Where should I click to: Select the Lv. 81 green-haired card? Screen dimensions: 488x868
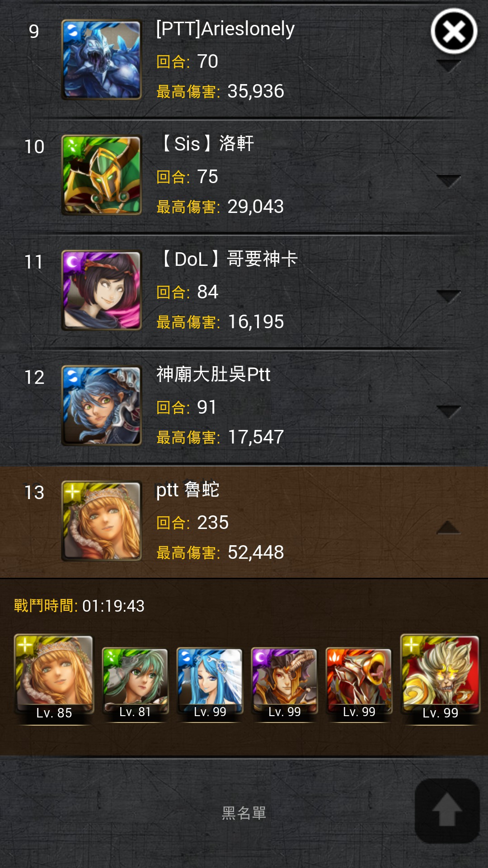135,683
